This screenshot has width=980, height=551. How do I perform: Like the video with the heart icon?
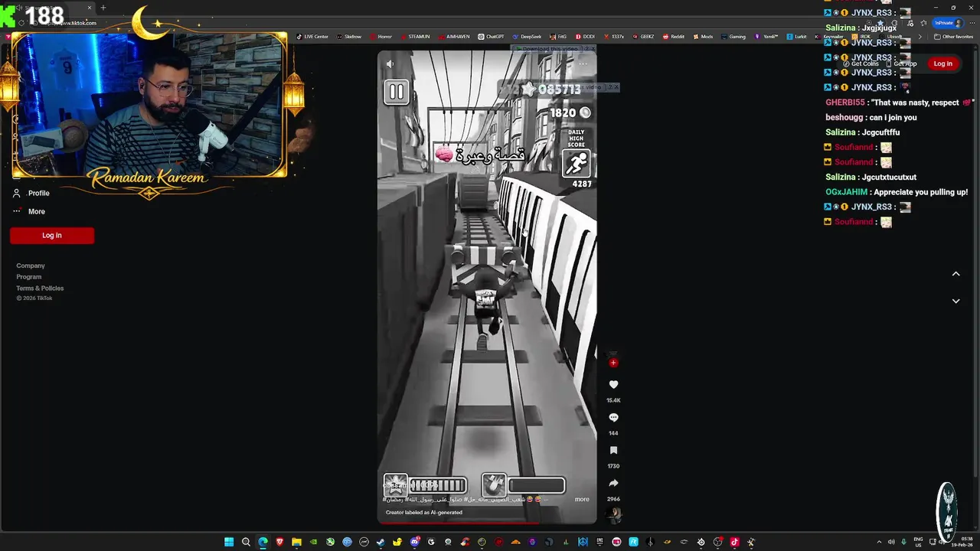[613, 384]
